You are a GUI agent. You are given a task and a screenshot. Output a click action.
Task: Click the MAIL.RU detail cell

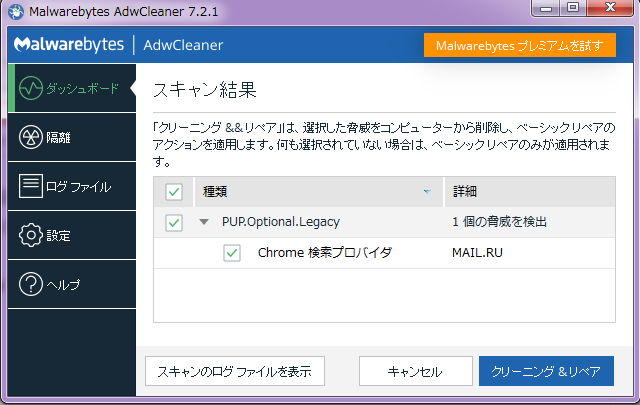pos(477,253)
